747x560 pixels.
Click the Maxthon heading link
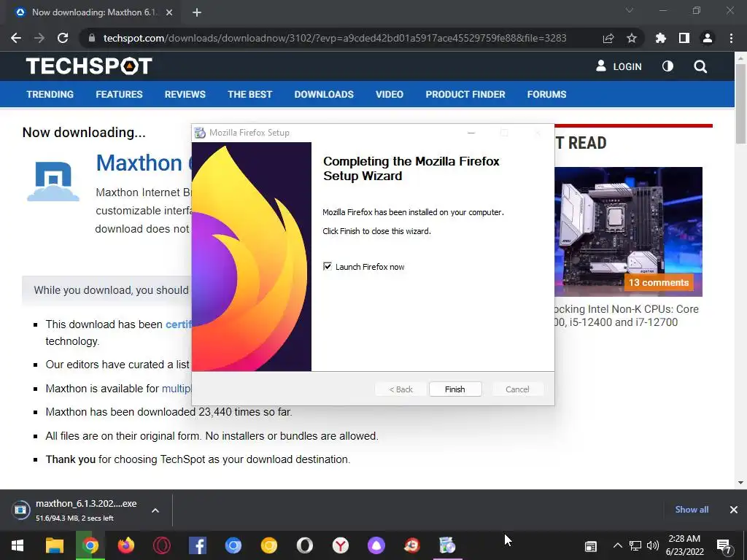(x=144, y=163)
